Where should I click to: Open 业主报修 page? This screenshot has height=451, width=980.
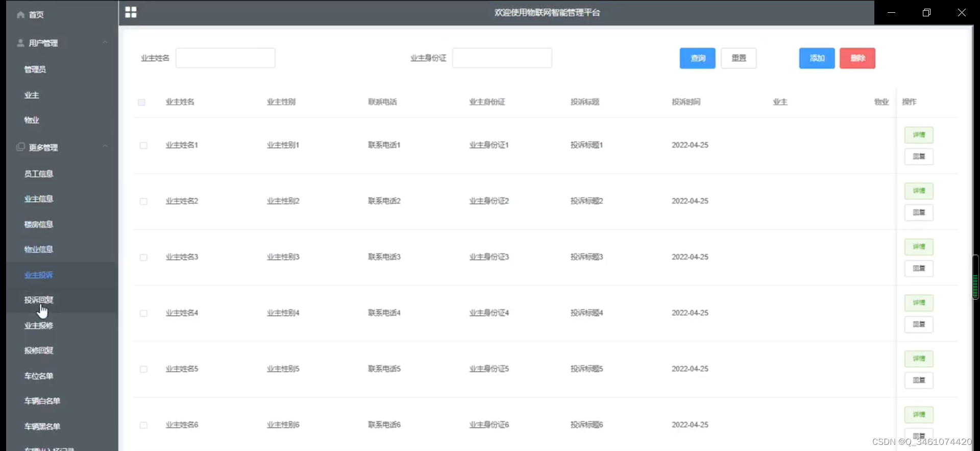[39, 325]
